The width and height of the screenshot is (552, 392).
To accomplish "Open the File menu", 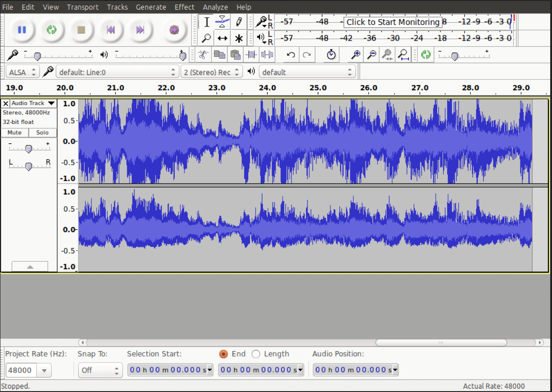I will [8, 7].
